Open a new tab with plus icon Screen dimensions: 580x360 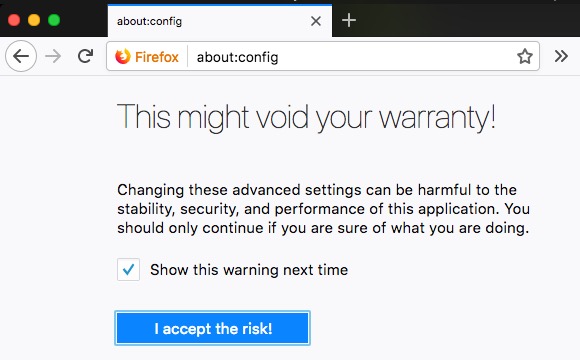349,20
